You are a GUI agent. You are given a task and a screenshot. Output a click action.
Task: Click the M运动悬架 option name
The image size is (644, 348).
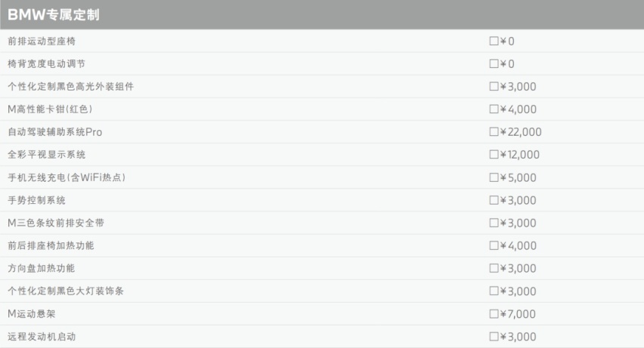pos(32,314)
